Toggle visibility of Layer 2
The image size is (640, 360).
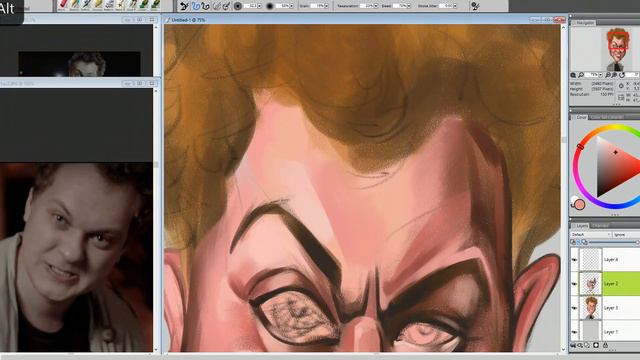coord(575,284)
